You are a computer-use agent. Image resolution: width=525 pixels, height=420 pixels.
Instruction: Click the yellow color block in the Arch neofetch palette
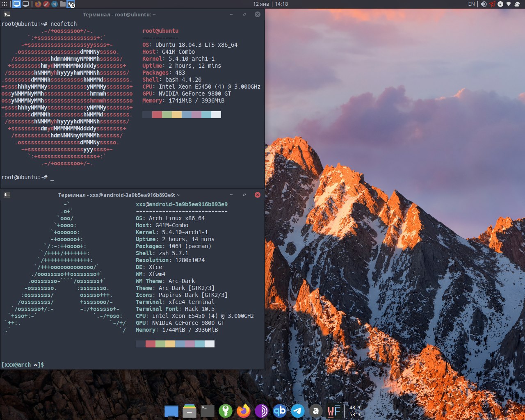(170, 344)
